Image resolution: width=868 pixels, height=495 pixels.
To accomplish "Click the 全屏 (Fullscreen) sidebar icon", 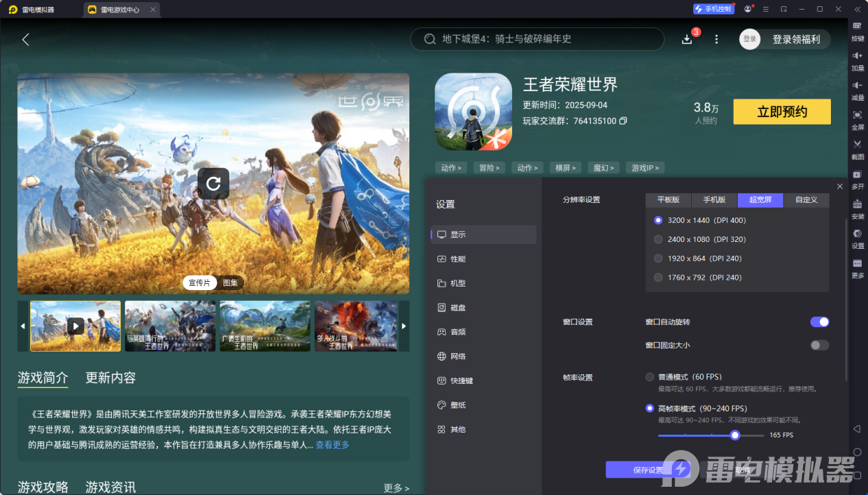I will click(857, 121).
